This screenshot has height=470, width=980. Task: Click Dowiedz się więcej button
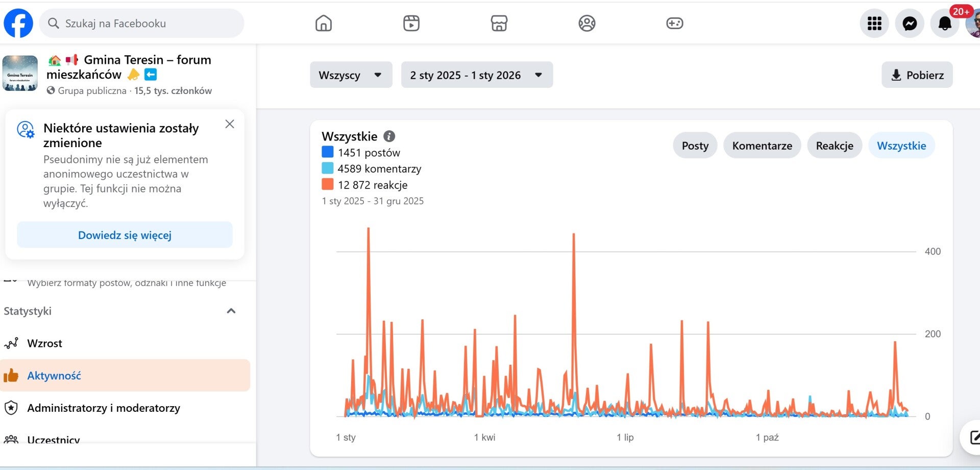tap(125, 235)
